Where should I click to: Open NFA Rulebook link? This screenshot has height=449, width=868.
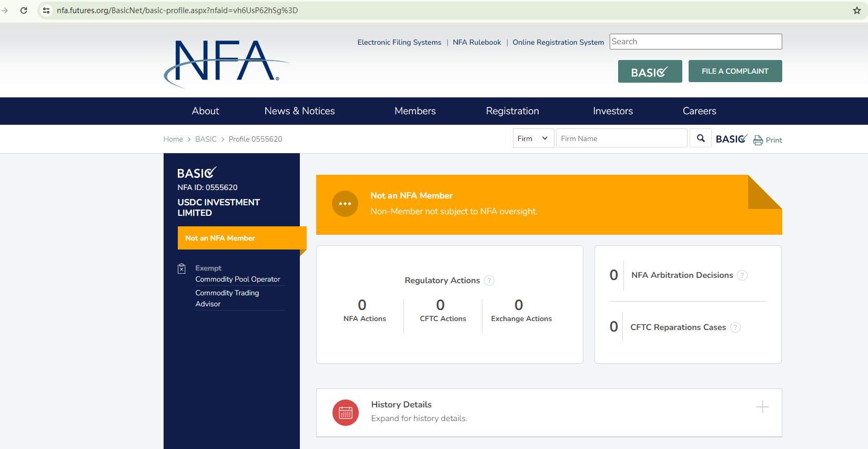477,42
